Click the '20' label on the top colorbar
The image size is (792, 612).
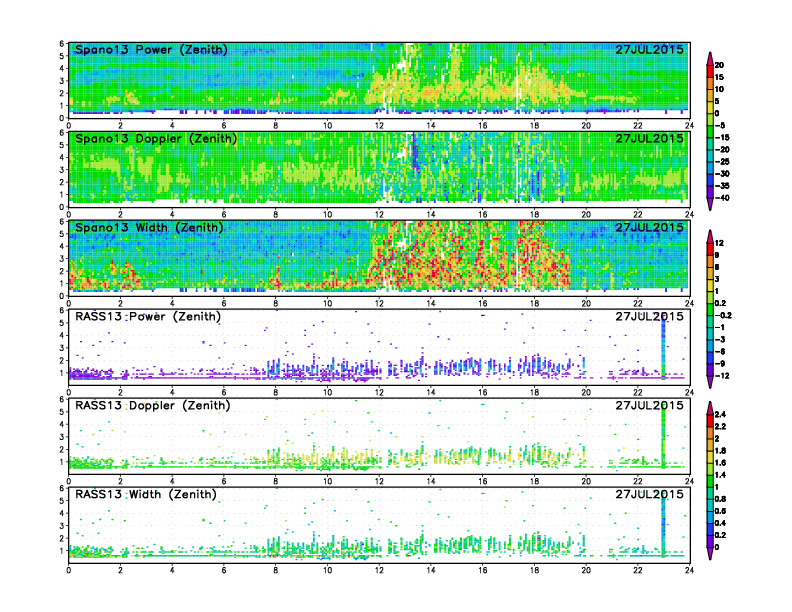tap(719, 65)
